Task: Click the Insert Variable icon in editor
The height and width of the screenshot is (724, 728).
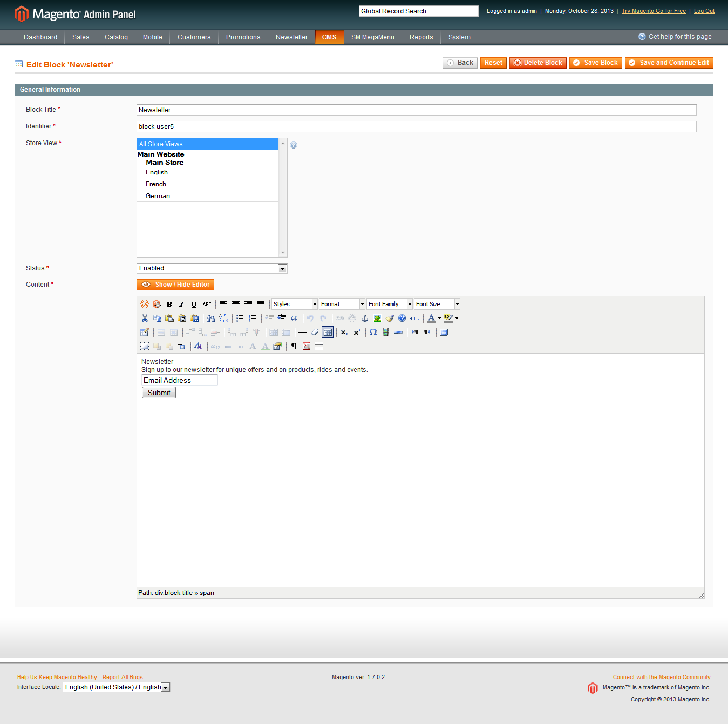Action: point(144,304)
